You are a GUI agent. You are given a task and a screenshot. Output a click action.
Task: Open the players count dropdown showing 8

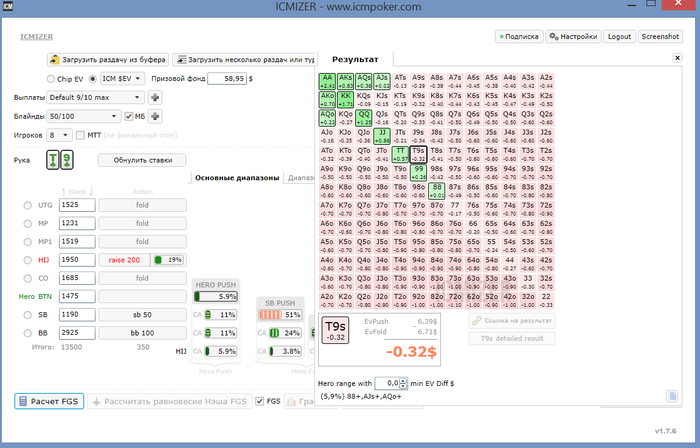59,135
